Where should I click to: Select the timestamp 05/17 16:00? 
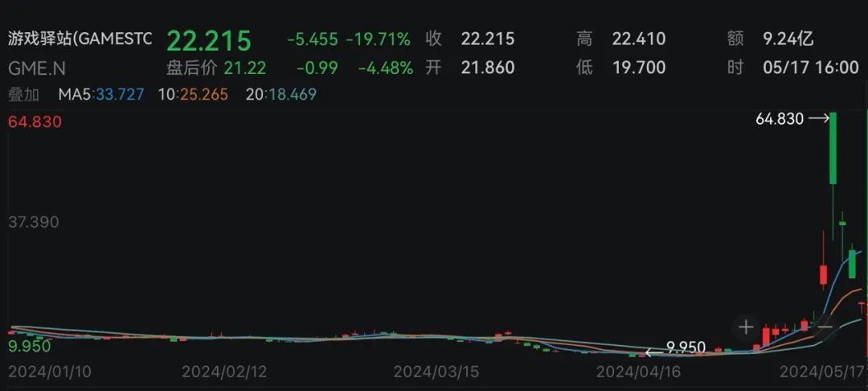811,68
